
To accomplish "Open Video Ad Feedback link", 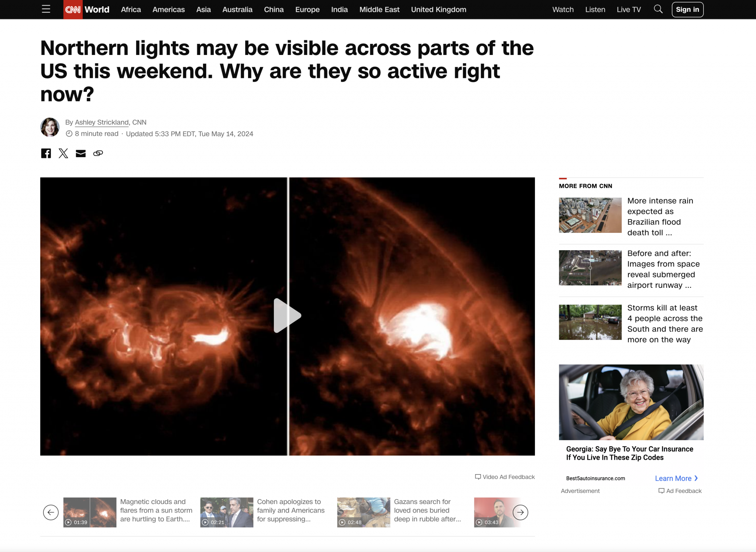I will click(x=505, y=477).
